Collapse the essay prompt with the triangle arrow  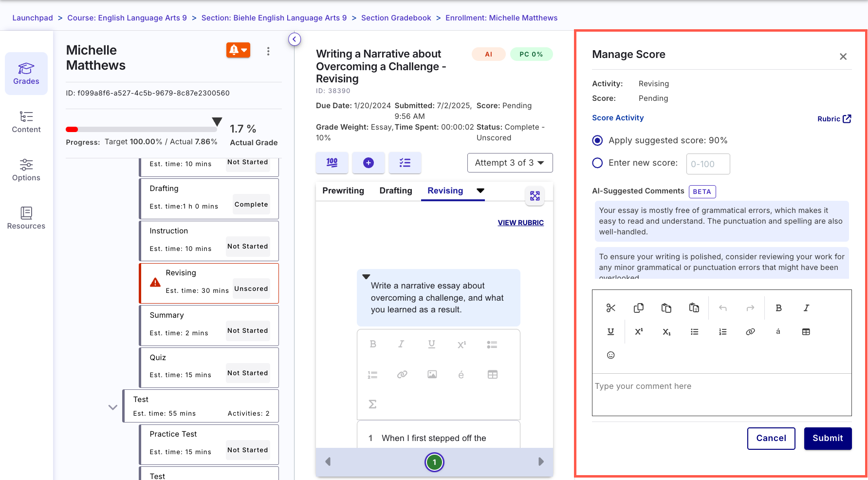coord(366,277)
